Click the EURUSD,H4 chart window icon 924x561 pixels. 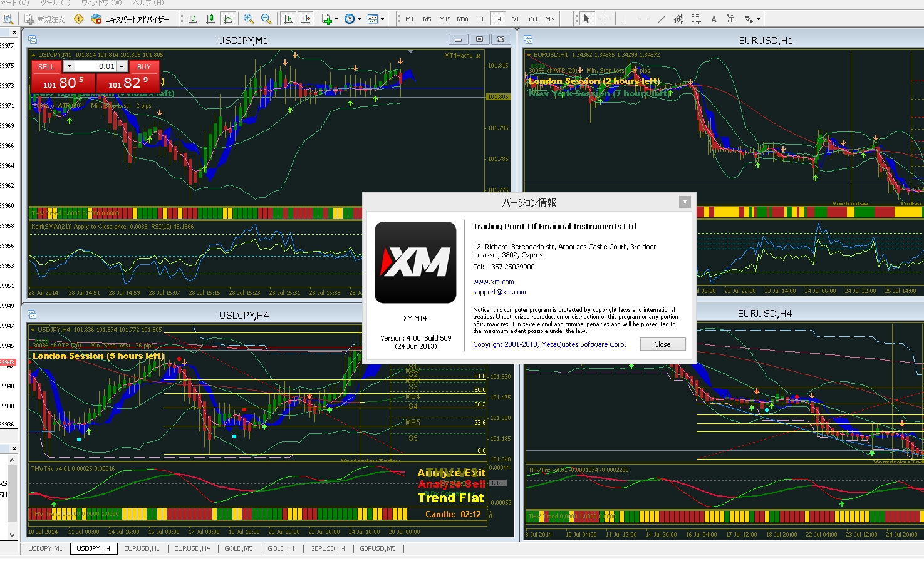click(529, 313)
